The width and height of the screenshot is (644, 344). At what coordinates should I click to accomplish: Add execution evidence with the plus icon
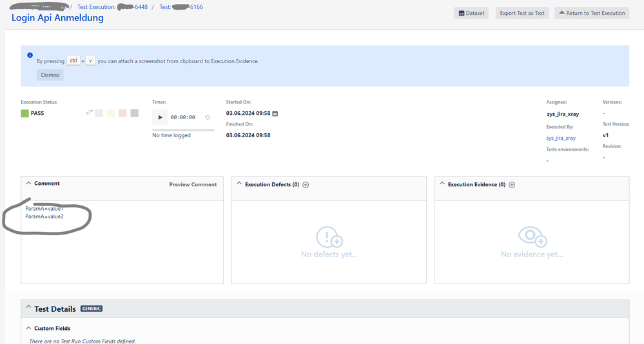tap(512, 185)
